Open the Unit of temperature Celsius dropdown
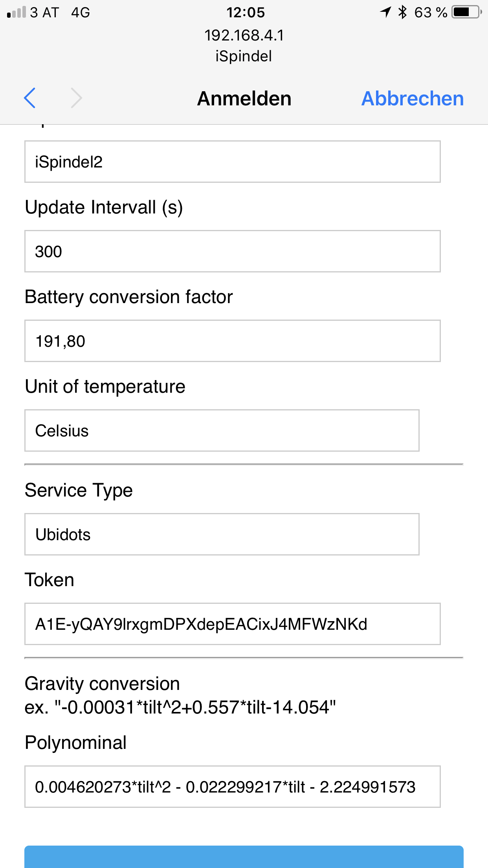The width and height of the screenshot is (488, 868). tap(222, 430)
